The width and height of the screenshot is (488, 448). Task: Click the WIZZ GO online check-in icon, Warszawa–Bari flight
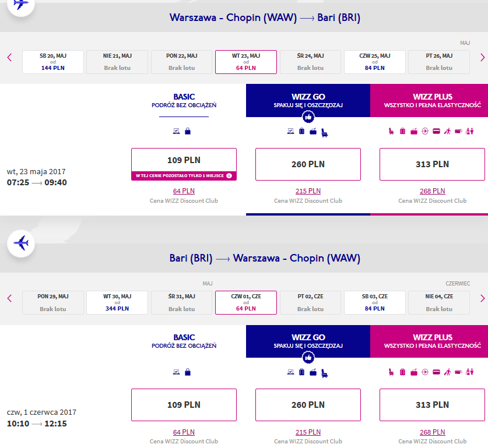click(x=291, y=131)
